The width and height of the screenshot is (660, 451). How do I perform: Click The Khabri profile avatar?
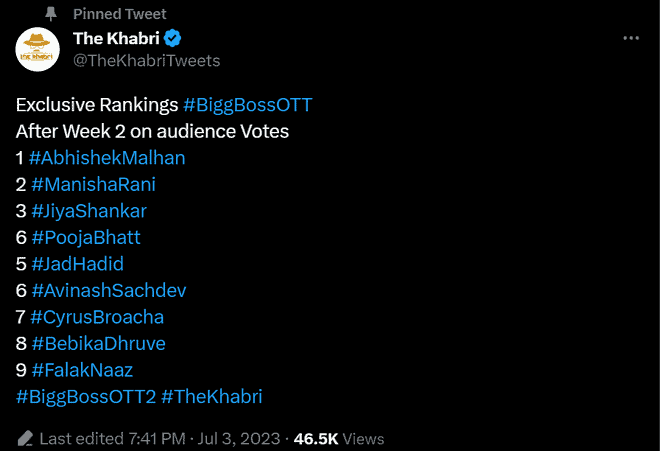pyautogui.click(x=37, y=49)
